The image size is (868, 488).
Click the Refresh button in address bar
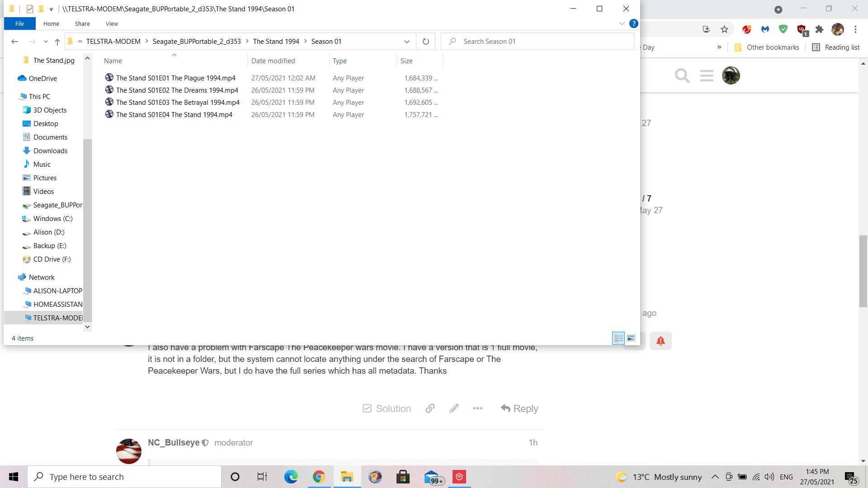425,42
